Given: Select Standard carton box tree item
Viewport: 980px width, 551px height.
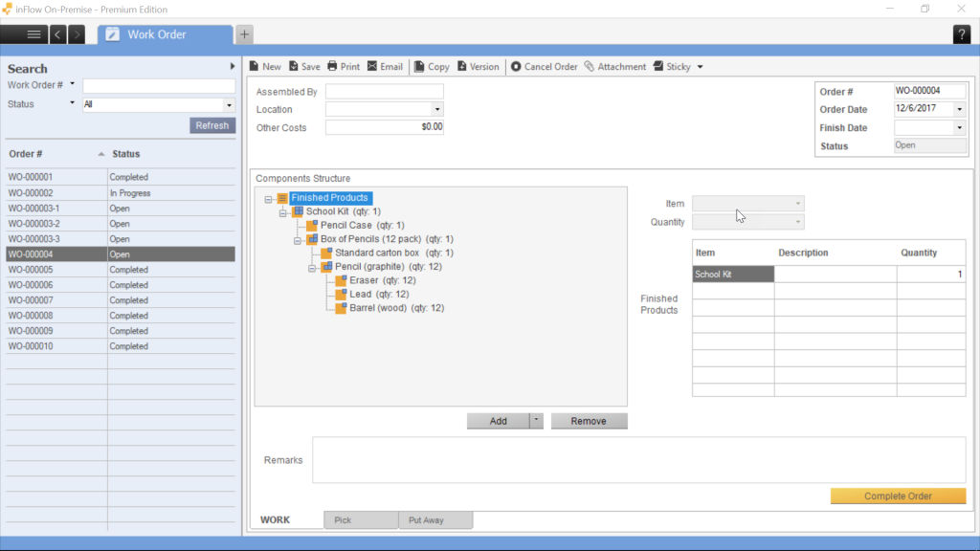Looking at the screenshot, I should pyautogui.click(x=394, y=253).
